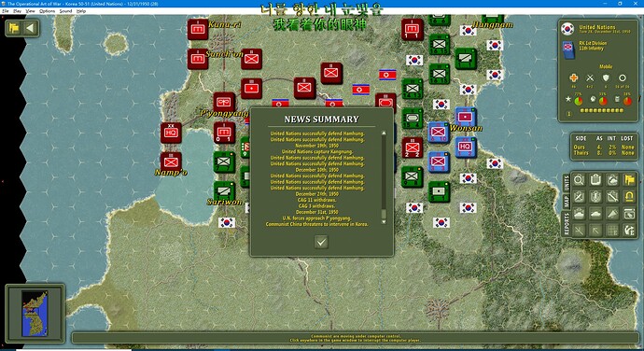The height and width of the screenshot is (351, 644).
Task: Click the tank silhouette icon
Action: click(595, 214)
